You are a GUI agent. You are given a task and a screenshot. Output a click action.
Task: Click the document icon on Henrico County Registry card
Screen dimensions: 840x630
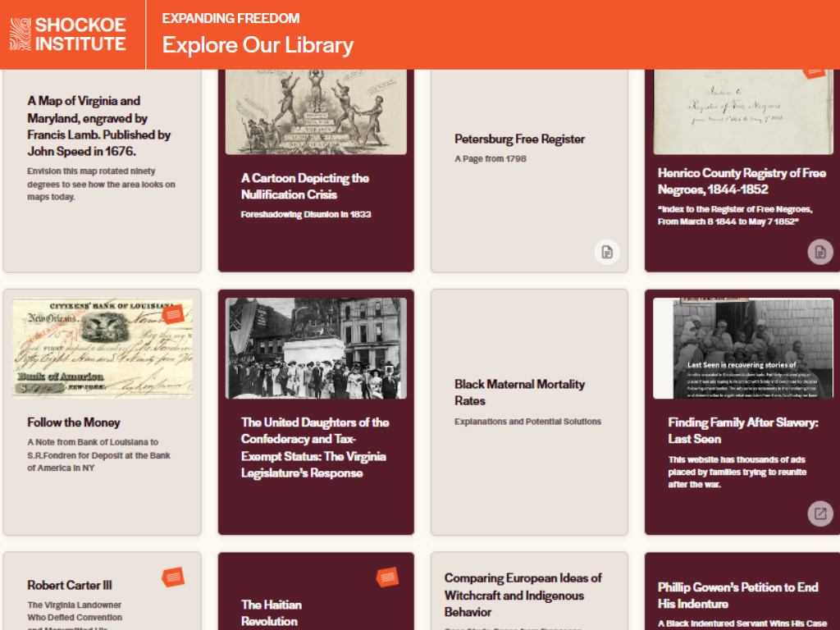(x=819, y=252)
